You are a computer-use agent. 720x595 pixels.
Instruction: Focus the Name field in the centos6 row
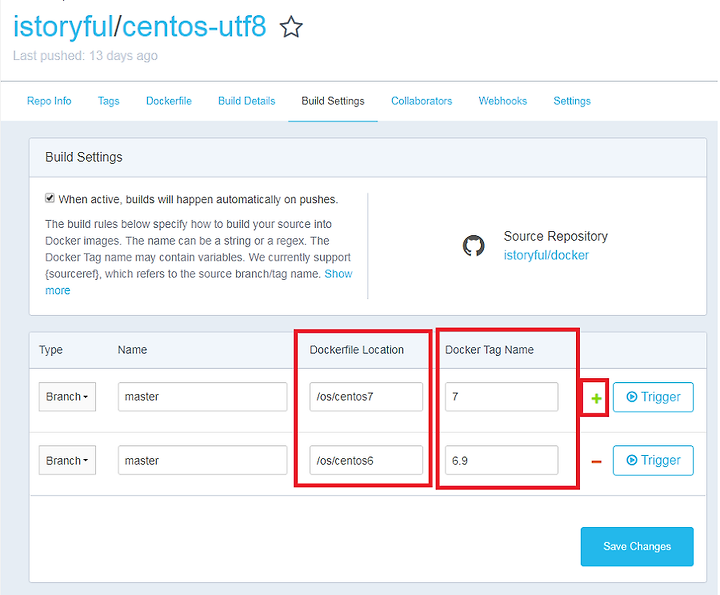(x=202, y=460)
